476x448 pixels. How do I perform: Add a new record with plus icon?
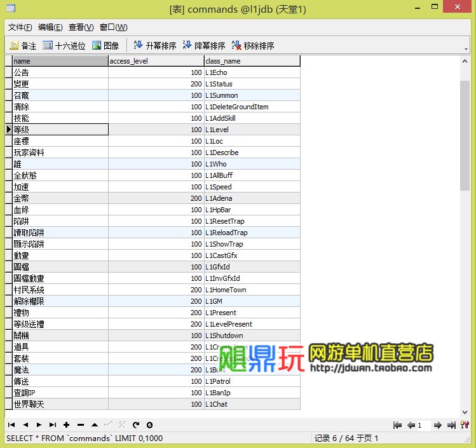point(67,424)
